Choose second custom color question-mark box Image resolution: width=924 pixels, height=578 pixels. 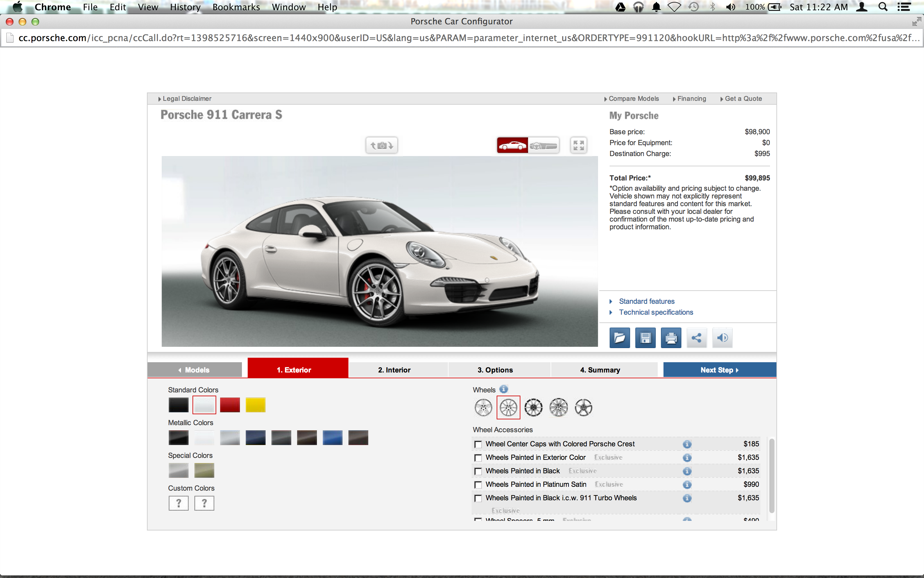pyautogui.click(x=204, y=503)
